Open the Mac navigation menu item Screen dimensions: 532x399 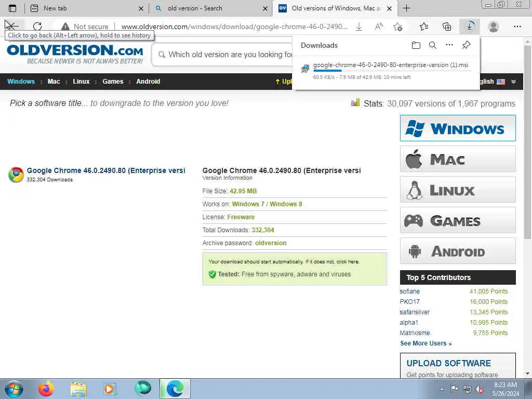(54, 82)
